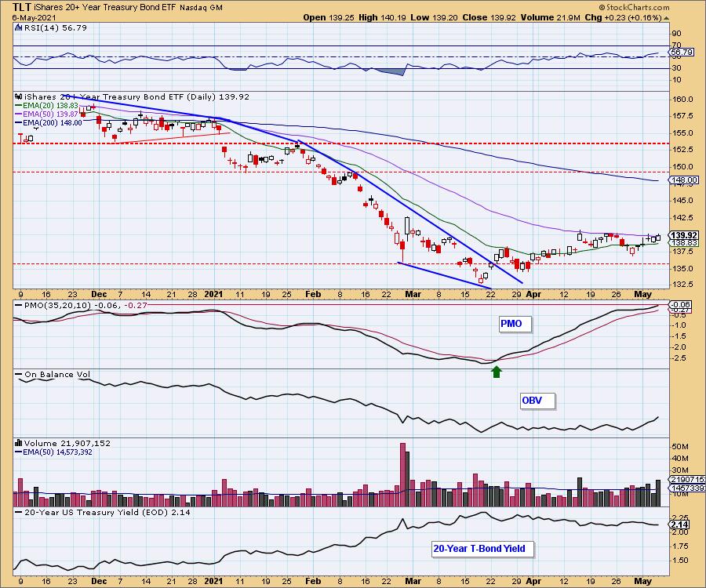Click the volume EMA(50) 14,573,392 legend
The height and width of the screenshot is (588, 706).
tap(53, 452)
